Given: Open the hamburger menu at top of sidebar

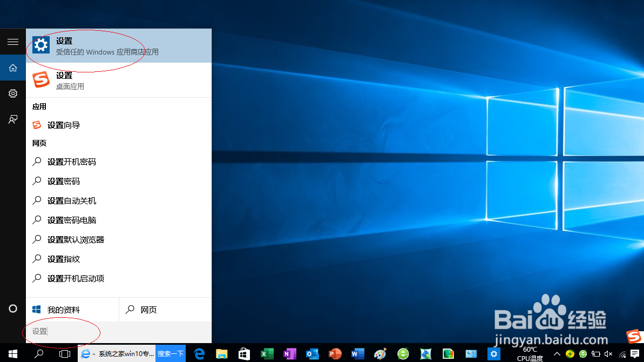Looking at the screenshot, I should [12, 42].
